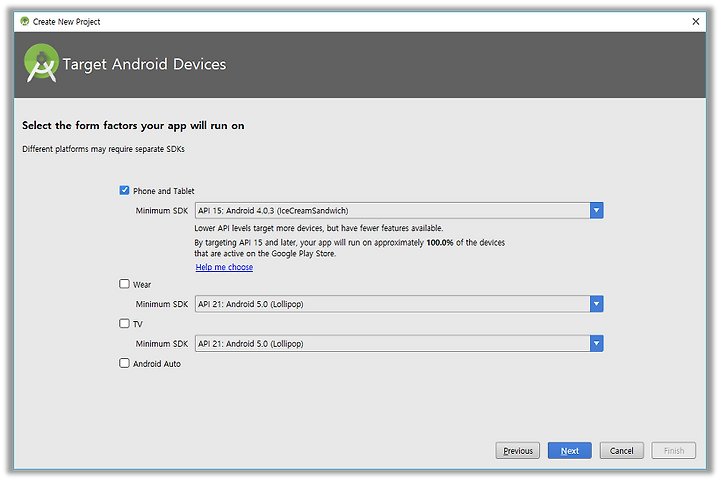
Task: Click the small Android icon in title bar
Action: pyautogui.click(x=24, y=21)
